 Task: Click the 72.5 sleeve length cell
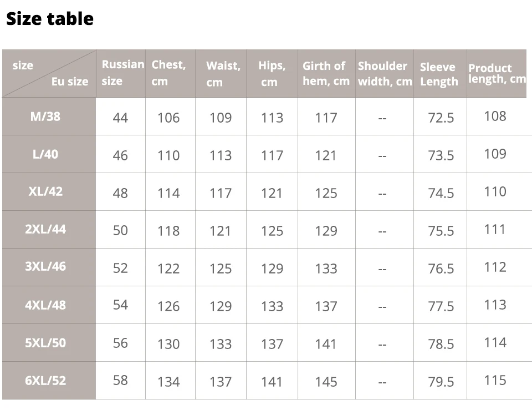(441, 118)
